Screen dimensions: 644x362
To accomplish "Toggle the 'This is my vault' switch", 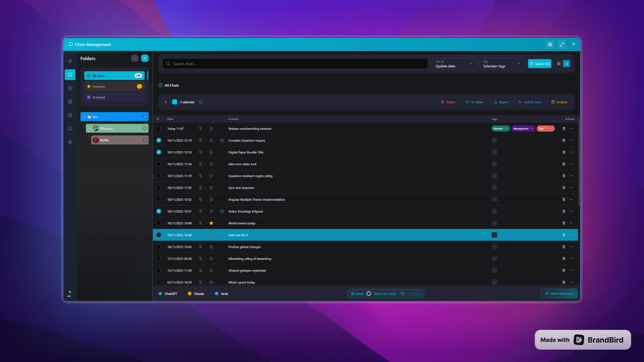I will [369, 293].
